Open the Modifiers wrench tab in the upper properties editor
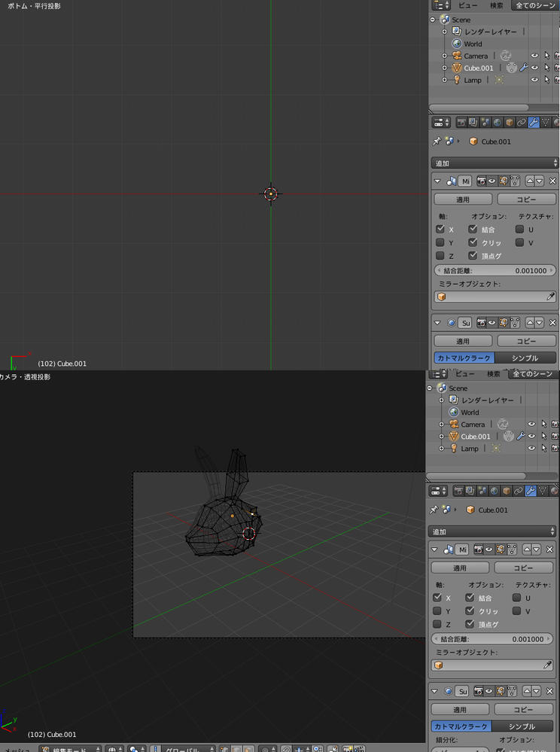The image size is (560, 752). point(534,122)
